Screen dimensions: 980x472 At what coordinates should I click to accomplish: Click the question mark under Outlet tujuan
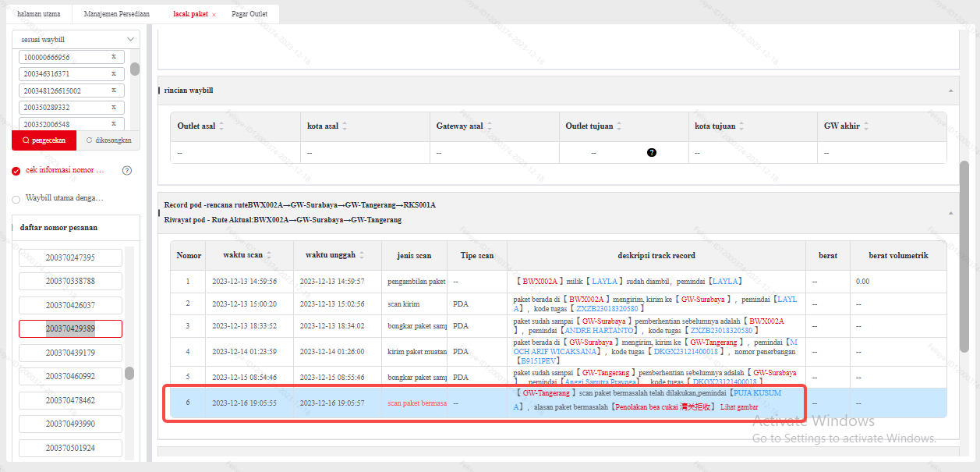652,153
